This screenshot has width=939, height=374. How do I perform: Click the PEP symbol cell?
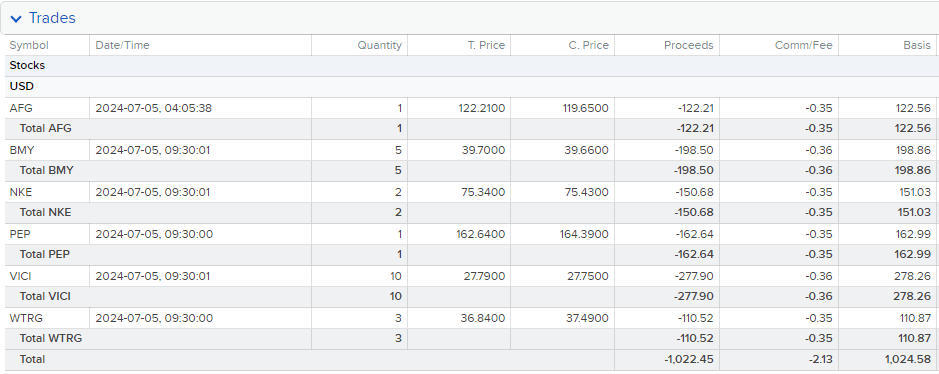pos(21,234)
